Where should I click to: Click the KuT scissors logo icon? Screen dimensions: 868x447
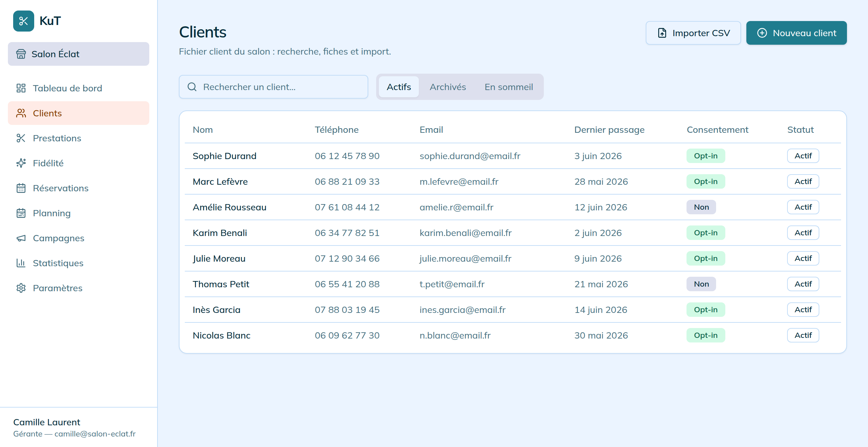tap(24, 21)
